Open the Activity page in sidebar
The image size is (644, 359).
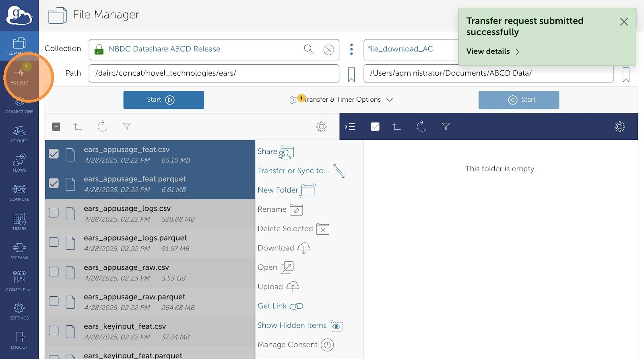point(19,75)
